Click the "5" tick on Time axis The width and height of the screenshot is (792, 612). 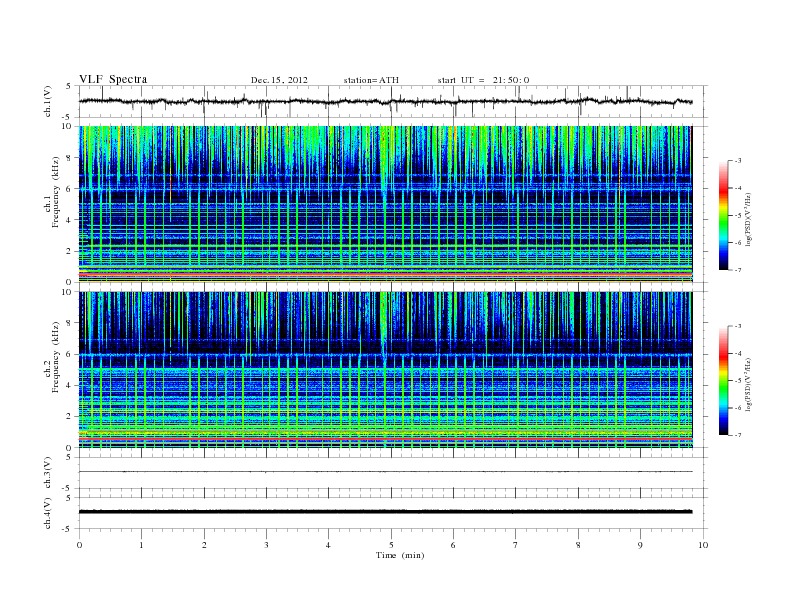[391, 545]
